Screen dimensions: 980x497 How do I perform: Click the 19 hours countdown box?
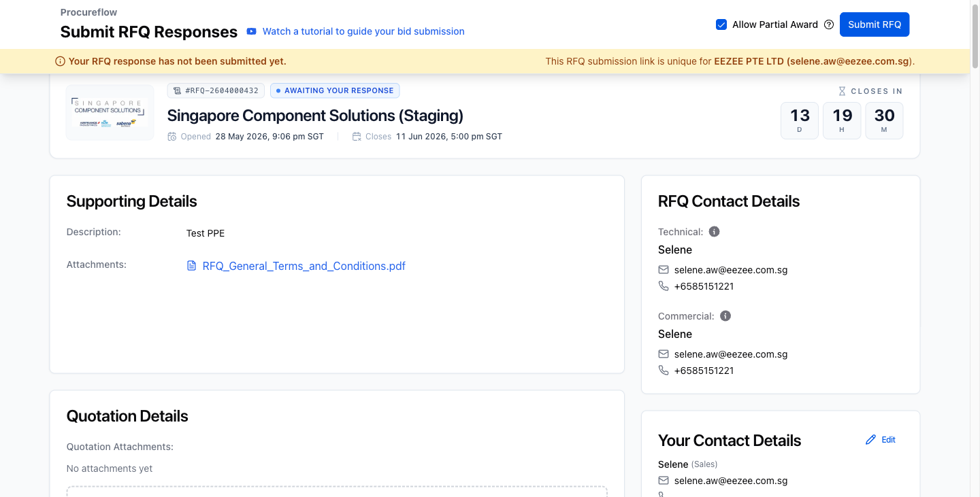pos(842,121)
